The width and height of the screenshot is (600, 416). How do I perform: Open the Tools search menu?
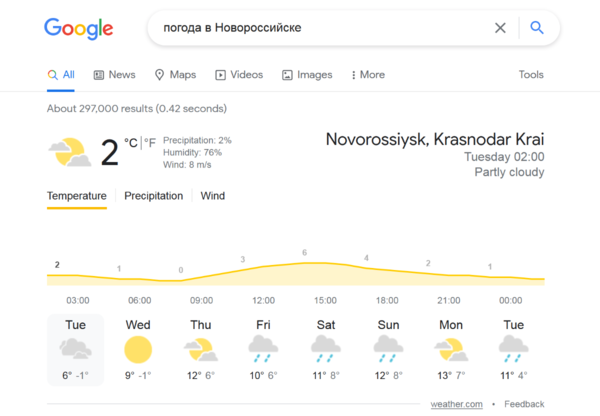(531, 75)
